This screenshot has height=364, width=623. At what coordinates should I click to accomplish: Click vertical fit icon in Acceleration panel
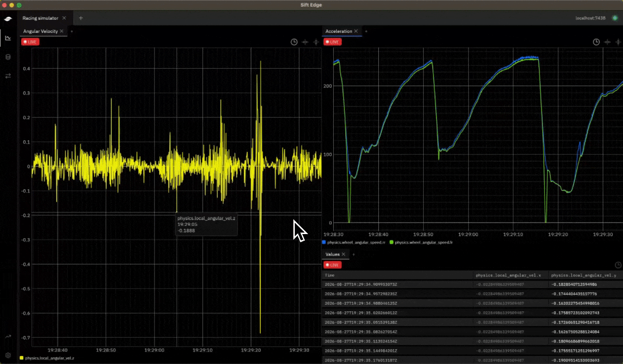618,42
